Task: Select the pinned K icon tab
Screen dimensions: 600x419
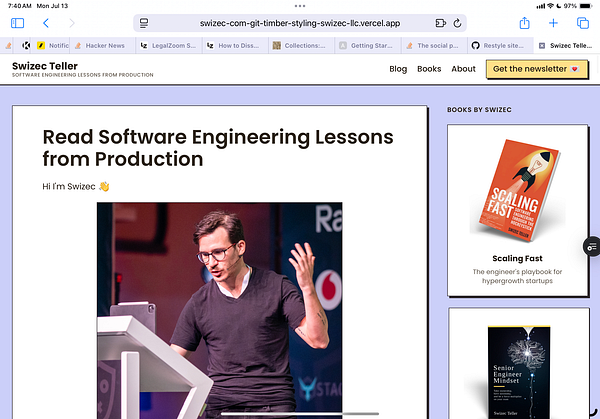Action: [26, 46]
